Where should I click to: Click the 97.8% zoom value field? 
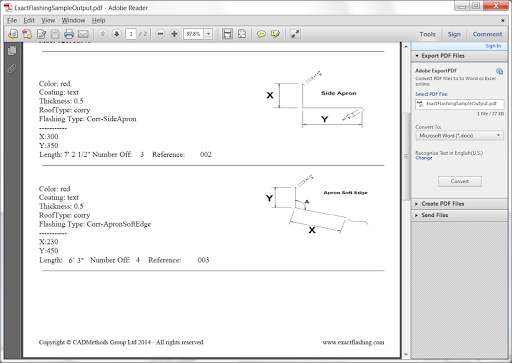193,34
